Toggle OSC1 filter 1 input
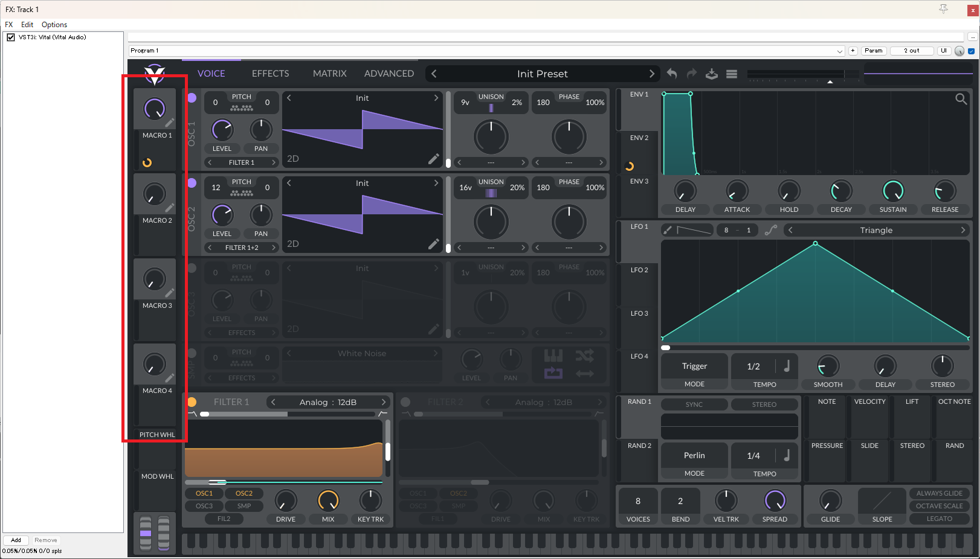Viewport: 980px width, 559px height. pos(204,493)
